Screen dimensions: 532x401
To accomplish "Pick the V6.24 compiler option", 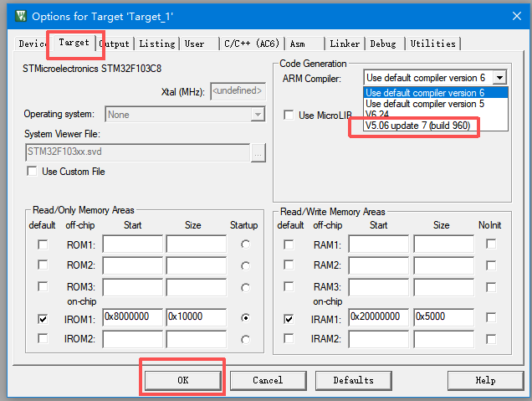I will (436, 113).
